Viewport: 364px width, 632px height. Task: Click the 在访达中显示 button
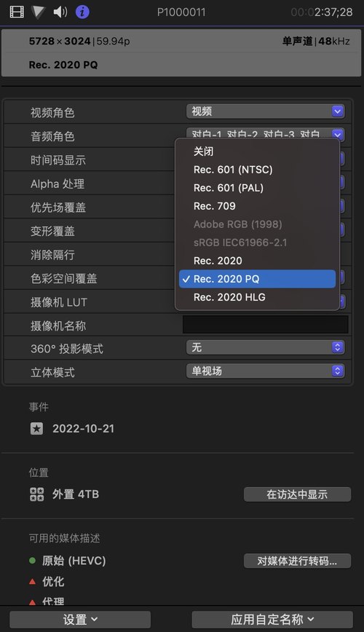pos(297,494)
